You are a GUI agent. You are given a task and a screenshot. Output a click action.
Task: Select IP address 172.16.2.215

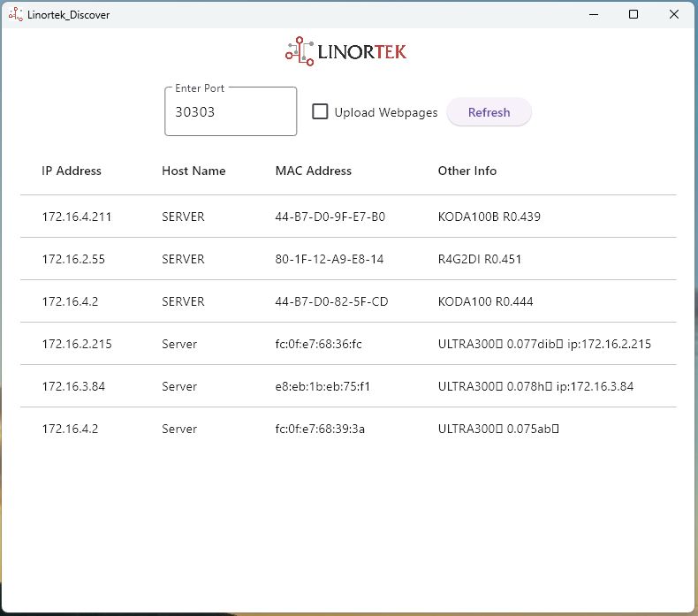(77, 344)
